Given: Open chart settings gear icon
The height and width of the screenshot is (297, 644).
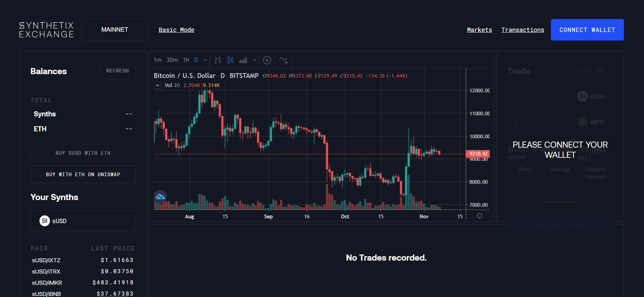Looking at the screenshot, I should pyautogui.click(x=480, y=216).
